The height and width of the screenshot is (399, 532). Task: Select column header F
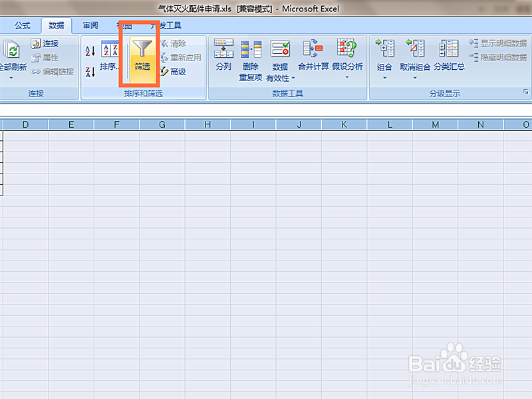click(x=116, y=124)
